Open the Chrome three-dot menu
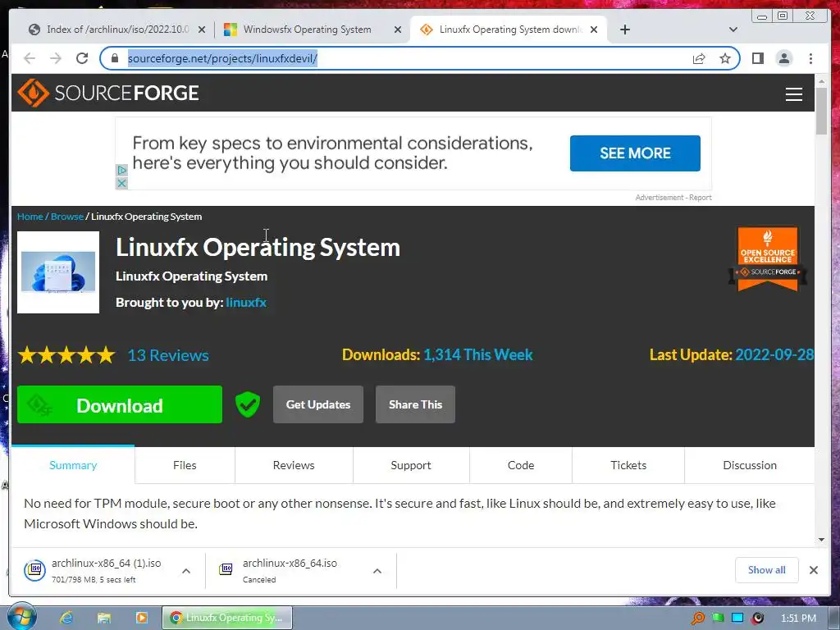Screen dimensions: 840x630 810,58
